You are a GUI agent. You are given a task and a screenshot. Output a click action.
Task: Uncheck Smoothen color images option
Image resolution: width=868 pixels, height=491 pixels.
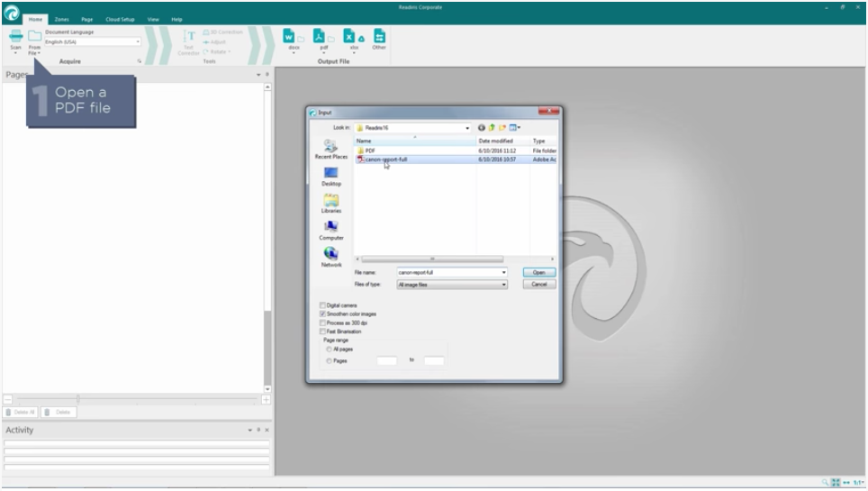click(x=323, y=314)
